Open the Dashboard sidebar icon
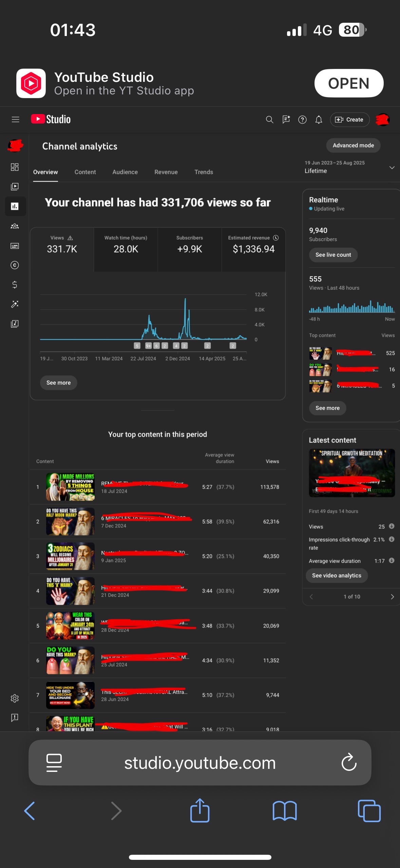This screenshot has height=868, width=400. coord(15,167)
